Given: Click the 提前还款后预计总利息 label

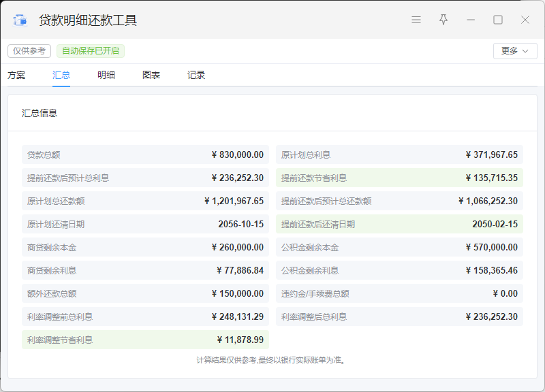Looking at the screenshot, I should click(68, 178).
